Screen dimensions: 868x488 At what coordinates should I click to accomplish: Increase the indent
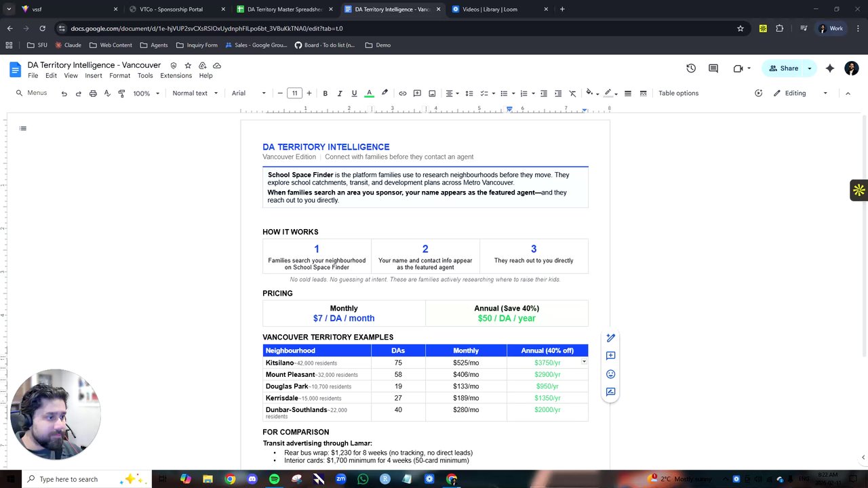(x=558, y=94)
